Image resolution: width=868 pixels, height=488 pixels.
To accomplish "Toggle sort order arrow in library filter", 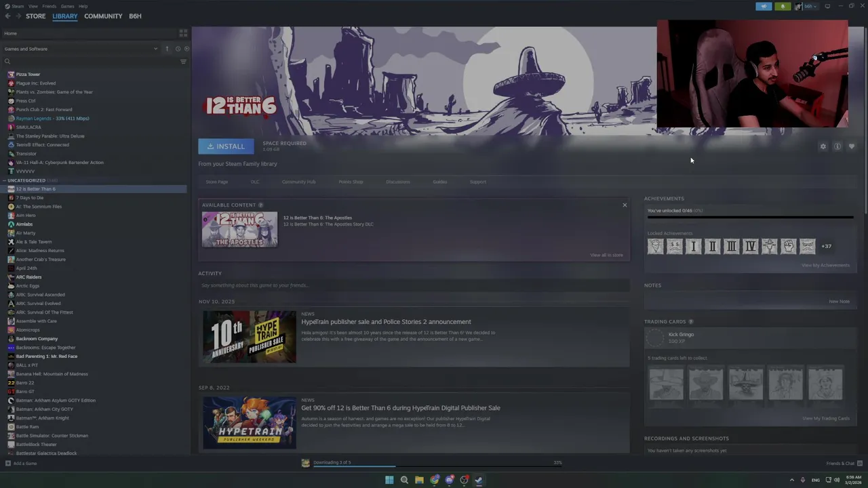I will point(167,49).
